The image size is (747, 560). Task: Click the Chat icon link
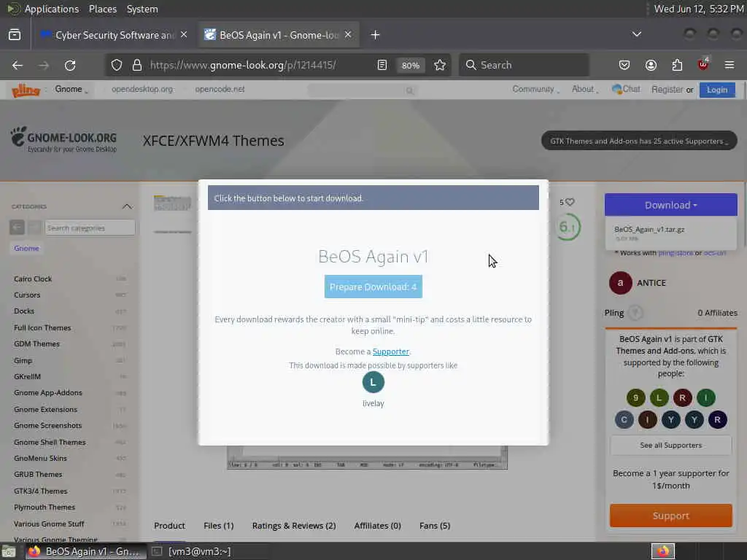click(626, 89)
